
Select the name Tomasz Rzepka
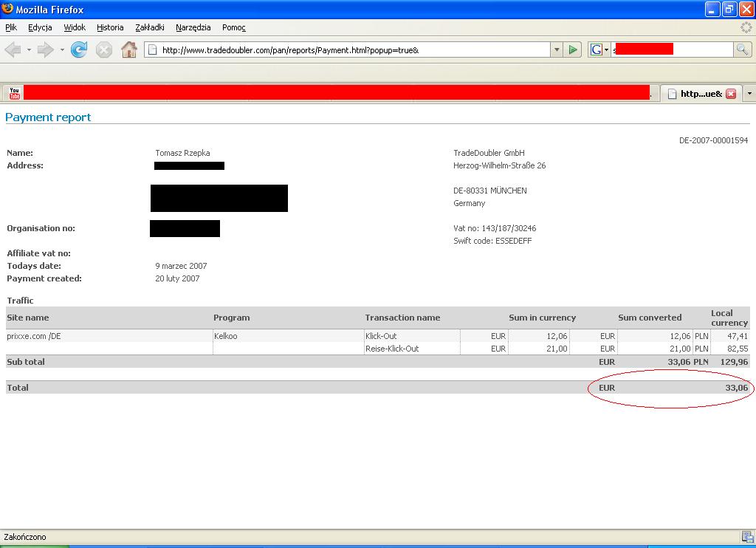(x=182, y=153)
